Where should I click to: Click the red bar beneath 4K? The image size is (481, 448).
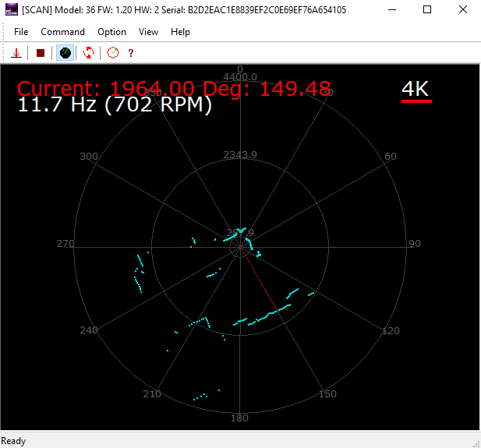click(416, 101)
